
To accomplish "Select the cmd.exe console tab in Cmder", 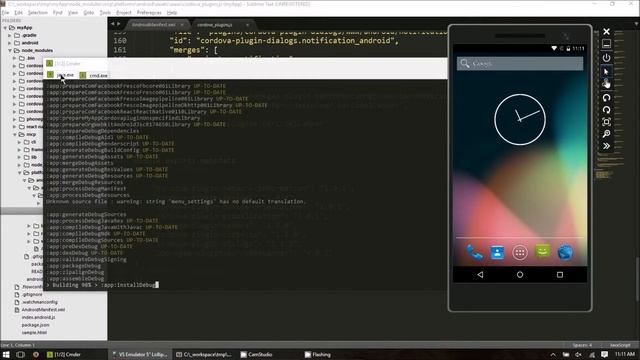I will [x=94, y=75].
